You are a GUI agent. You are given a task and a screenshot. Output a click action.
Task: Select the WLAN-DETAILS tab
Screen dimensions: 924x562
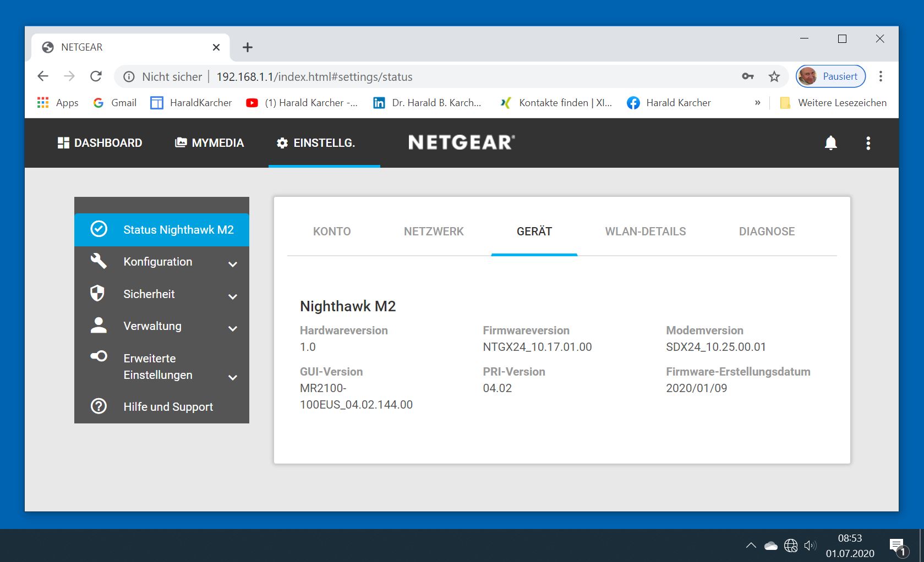pyautogui.click(x=645, y=232)
